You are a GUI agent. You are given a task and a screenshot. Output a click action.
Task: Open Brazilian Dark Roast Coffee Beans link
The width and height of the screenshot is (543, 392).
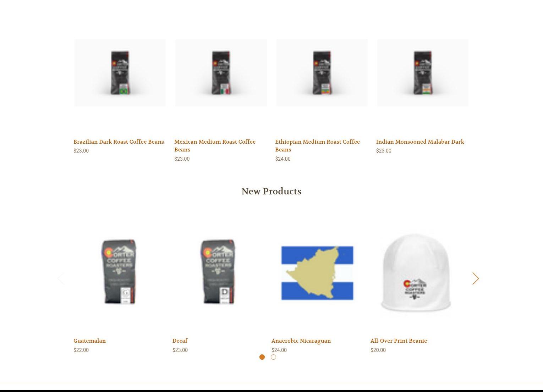(119, 142)
